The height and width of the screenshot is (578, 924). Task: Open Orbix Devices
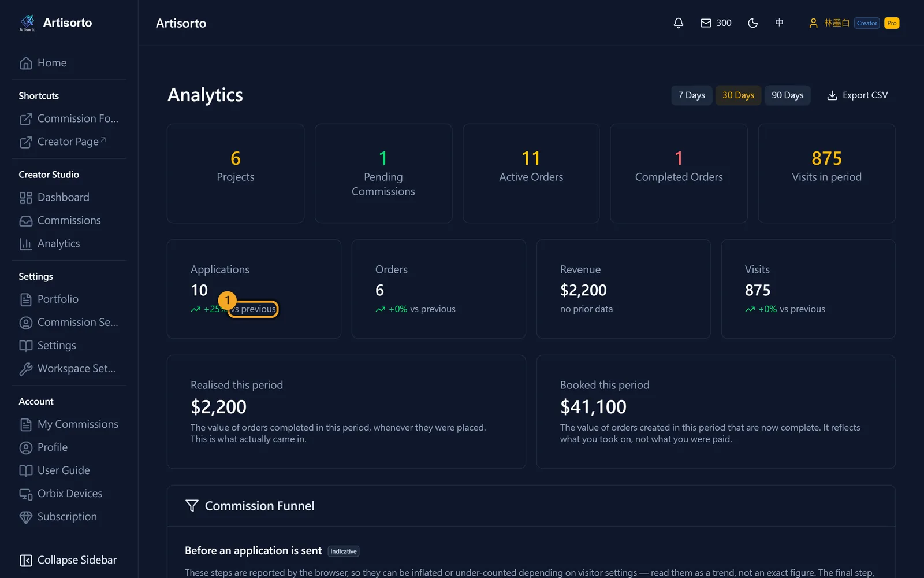click(69, 493)
